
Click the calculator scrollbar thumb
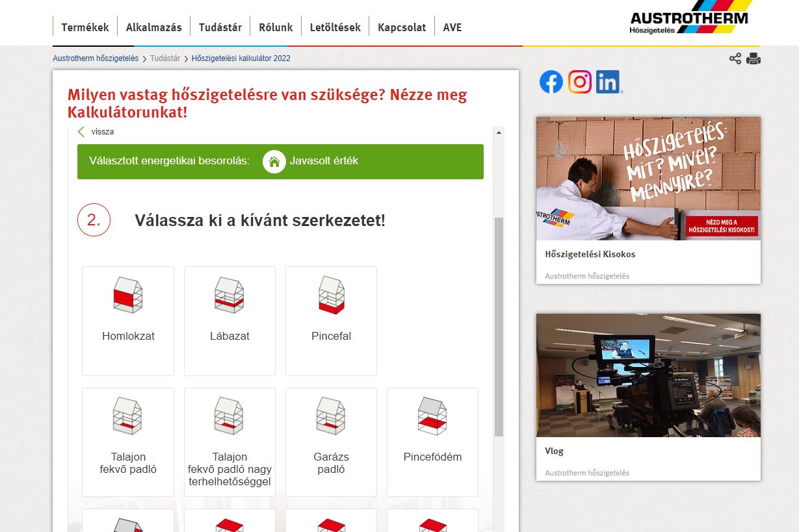tap(499, 327)
